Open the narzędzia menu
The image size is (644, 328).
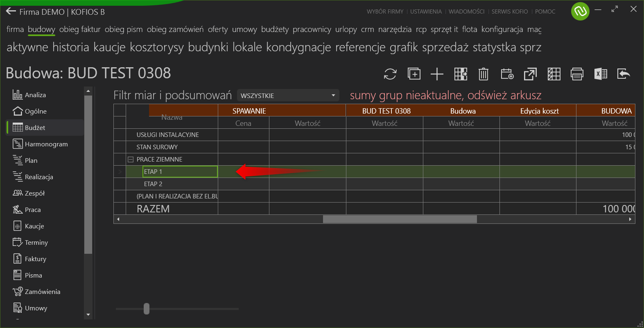click(x=395, y=29)
